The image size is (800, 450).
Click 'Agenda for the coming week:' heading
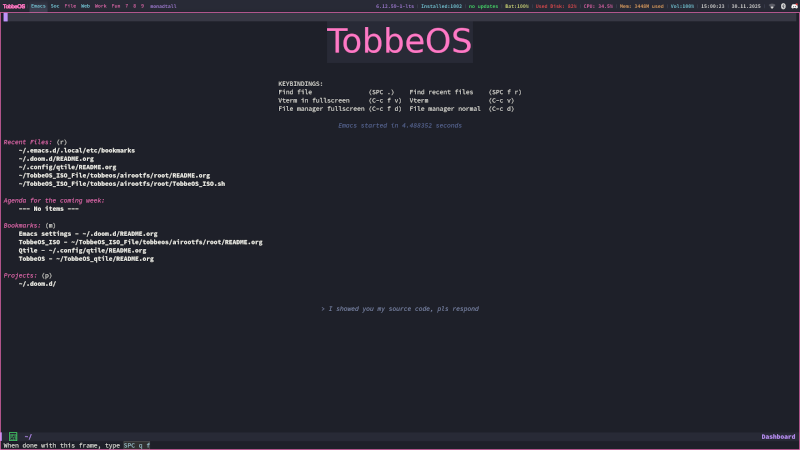(x=54, y=201)
